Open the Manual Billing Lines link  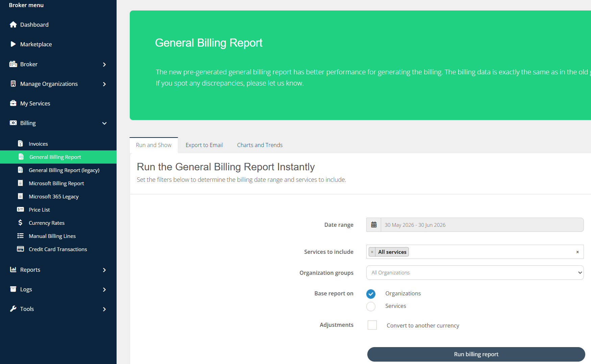pyautogui.click(x=52, y=236)
